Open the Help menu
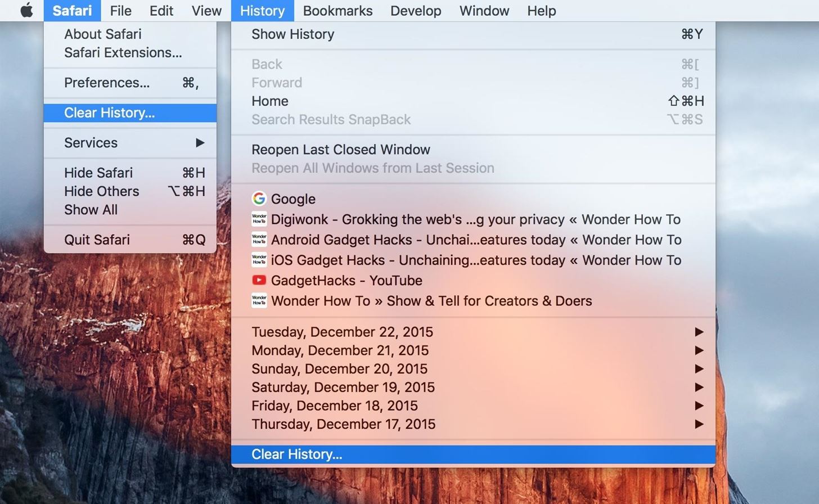Screen dimensions: 819x504 [541, 11]
